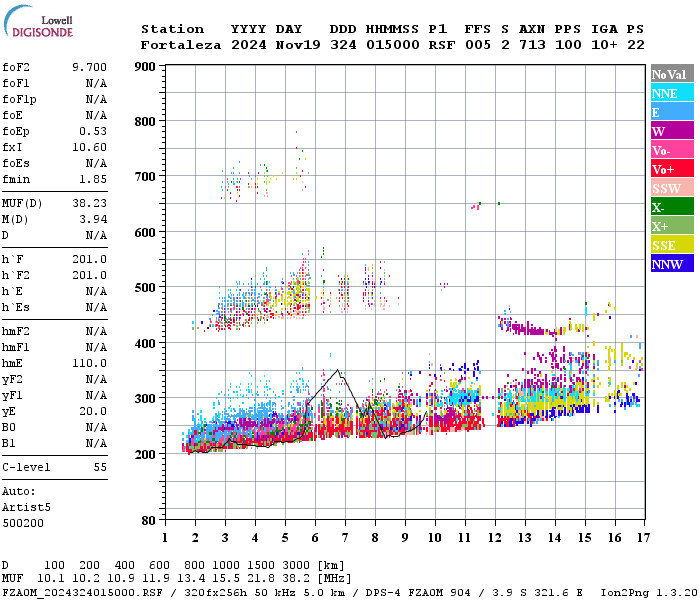Click the 500200 text under Artist5
The image size is (700, 600).
click(23, 523)
